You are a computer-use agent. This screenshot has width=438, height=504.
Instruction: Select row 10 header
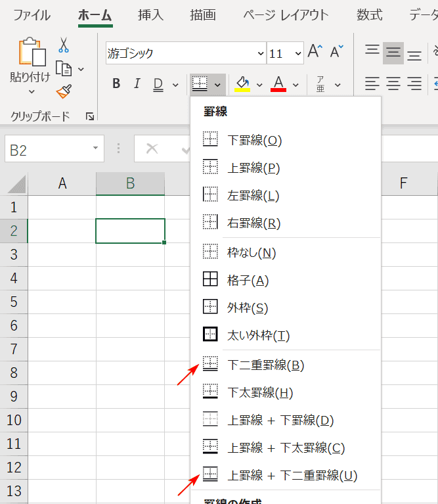click(x=14, y=420)
